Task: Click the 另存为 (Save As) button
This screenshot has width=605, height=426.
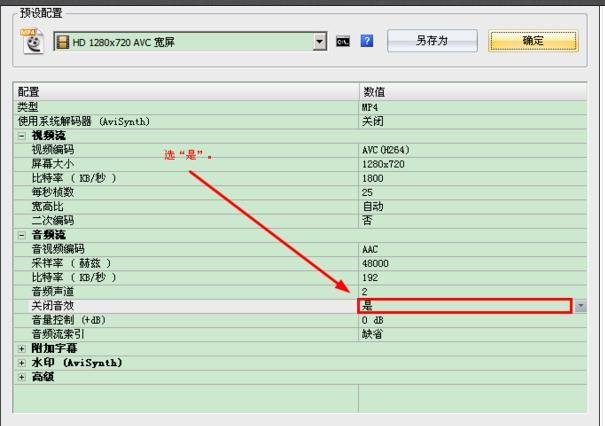Action: click(x=431, y=41)
